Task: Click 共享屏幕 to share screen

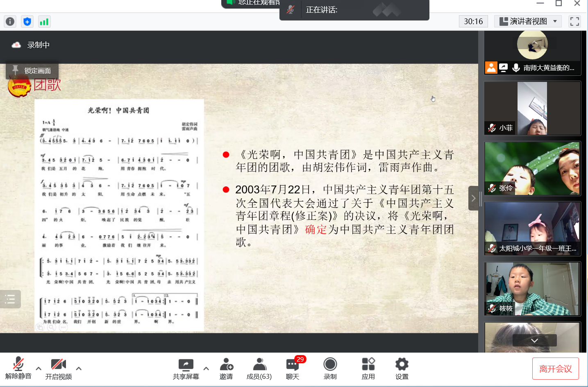Action: click(186, 369)
